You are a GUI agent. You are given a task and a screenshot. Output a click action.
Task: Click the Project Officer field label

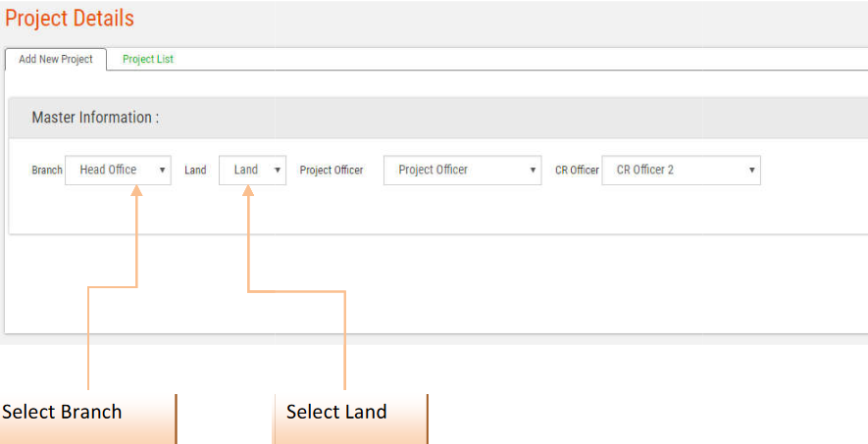[332, 171]
